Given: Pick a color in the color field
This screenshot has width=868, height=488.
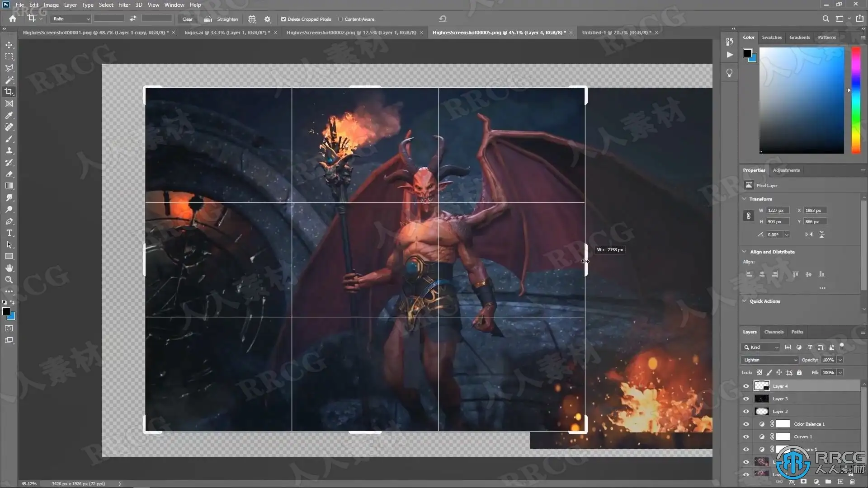Looking at the screenshot, I should 802,100.
